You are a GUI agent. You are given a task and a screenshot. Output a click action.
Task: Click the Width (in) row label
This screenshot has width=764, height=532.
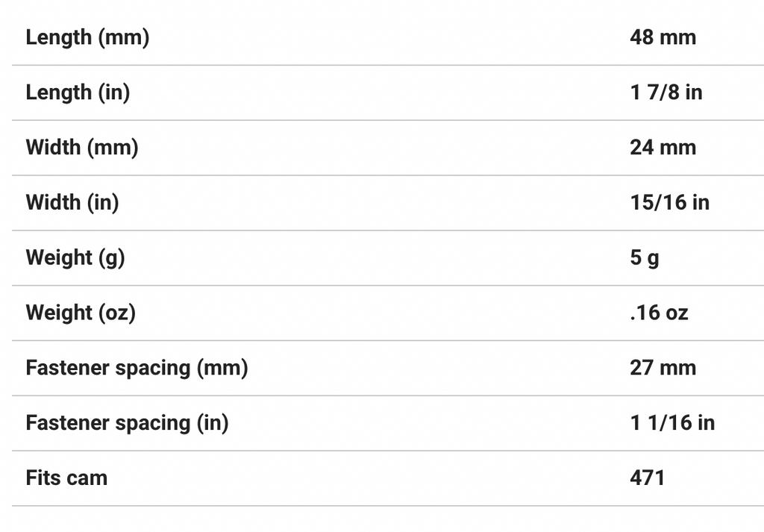click(72, 202)
